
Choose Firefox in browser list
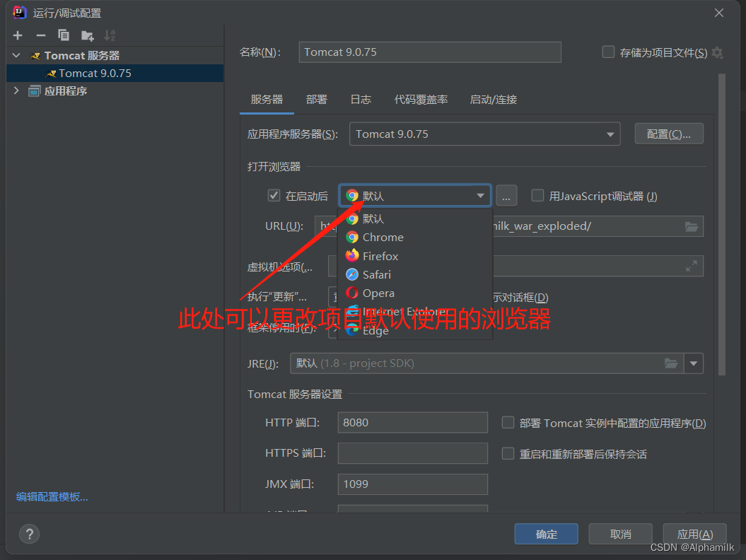[414, 256]
